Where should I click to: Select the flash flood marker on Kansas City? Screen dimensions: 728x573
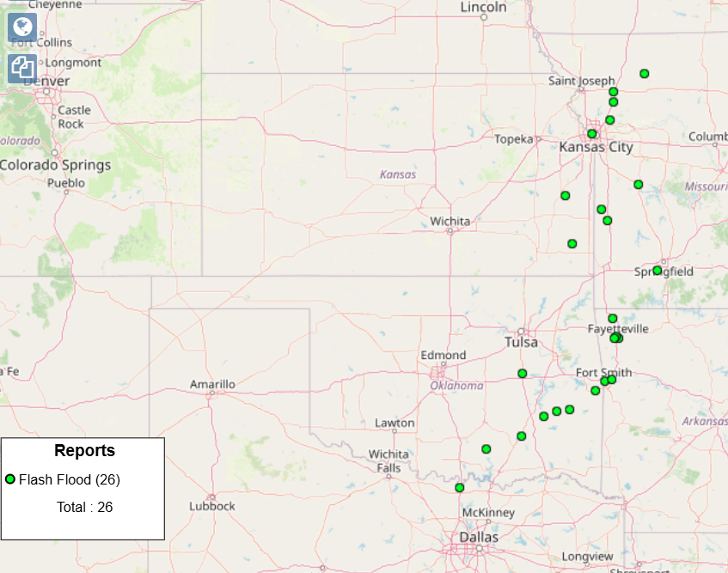(x=592, y=134)
